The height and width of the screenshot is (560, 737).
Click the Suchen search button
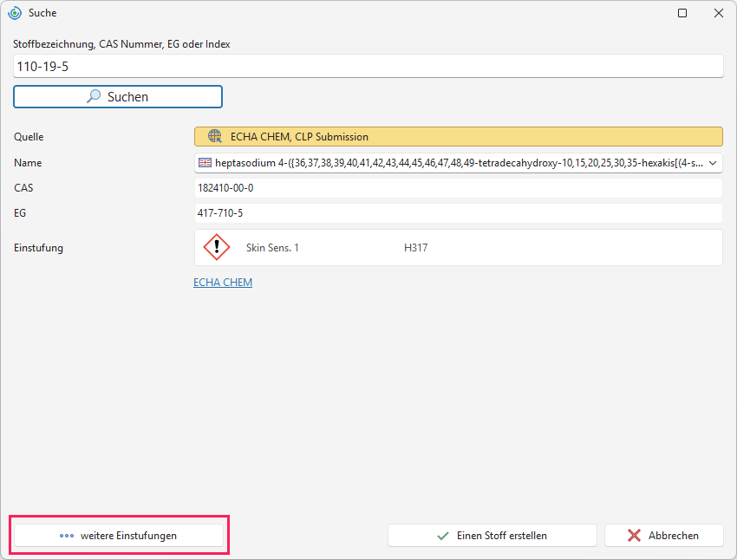click(x=118, y=97)
